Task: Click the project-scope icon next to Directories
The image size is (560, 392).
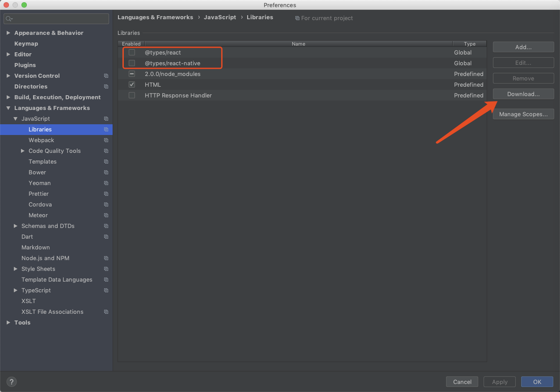Action: [106, 87]
